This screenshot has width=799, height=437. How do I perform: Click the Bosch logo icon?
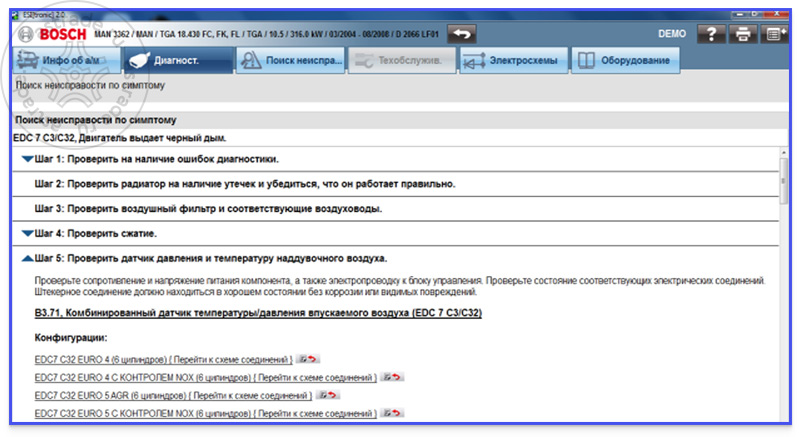click(x=25, y=35)
